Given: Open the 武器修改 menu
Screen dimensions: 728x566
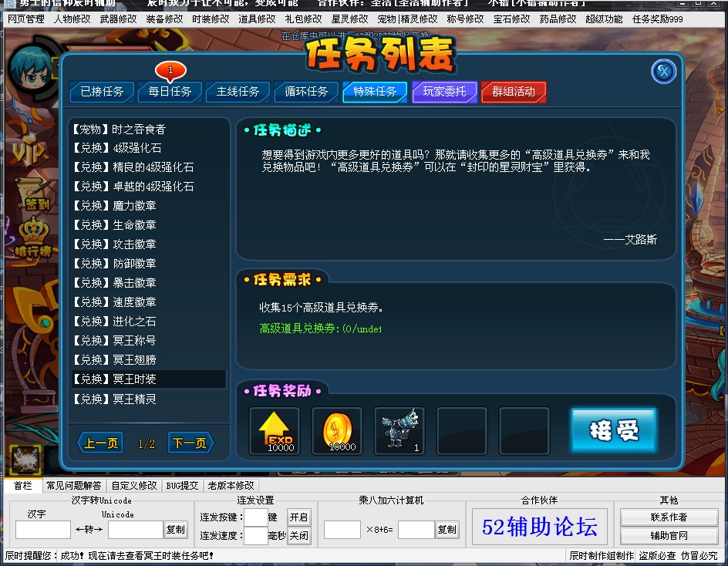Looking at the screenshot, I should coord(118,19).
